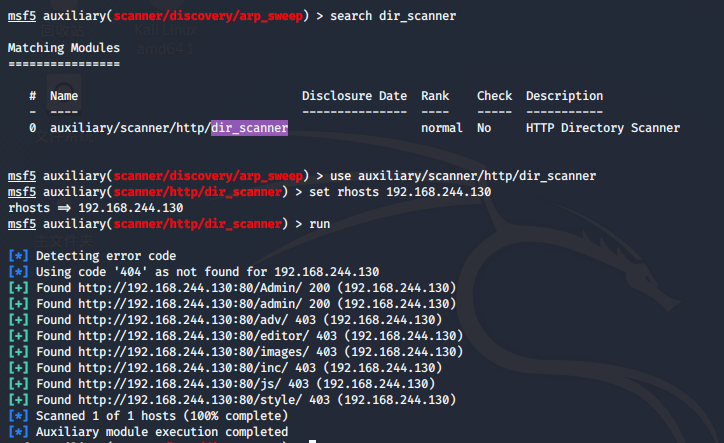Select the 'No' check value
Viewport: 724px width, 443px height.
pos(484,128)
